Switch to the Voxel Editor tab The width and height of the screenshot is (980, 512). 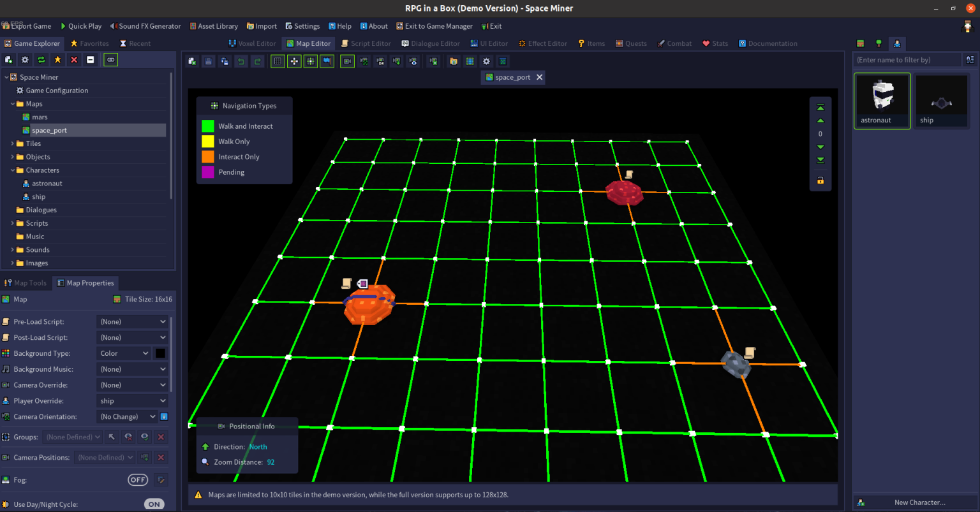click(252, 43)
